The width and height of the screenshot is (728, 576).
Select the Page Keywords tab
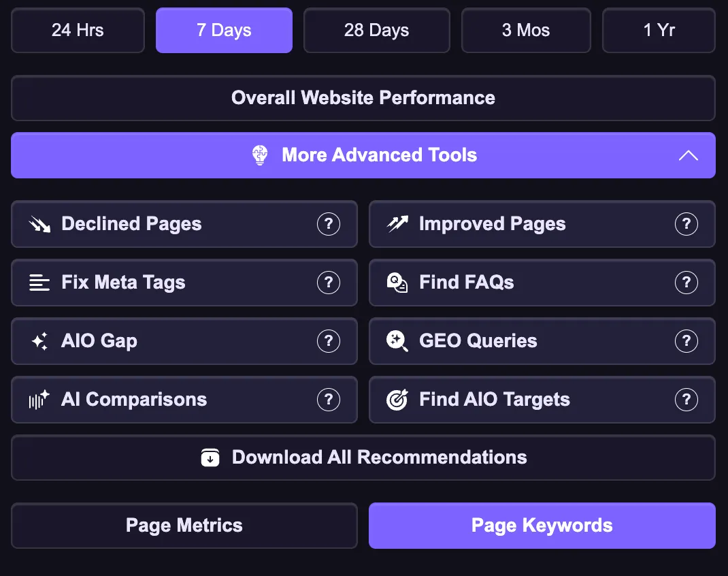click(x=542, y=526)
